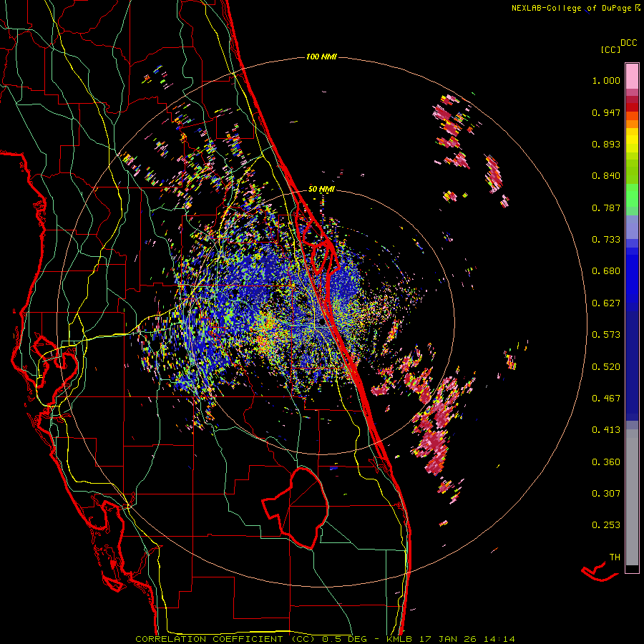Pick the orange segment of the color bar
Viewport: 644px width, 644px height.
coord(632,124)
